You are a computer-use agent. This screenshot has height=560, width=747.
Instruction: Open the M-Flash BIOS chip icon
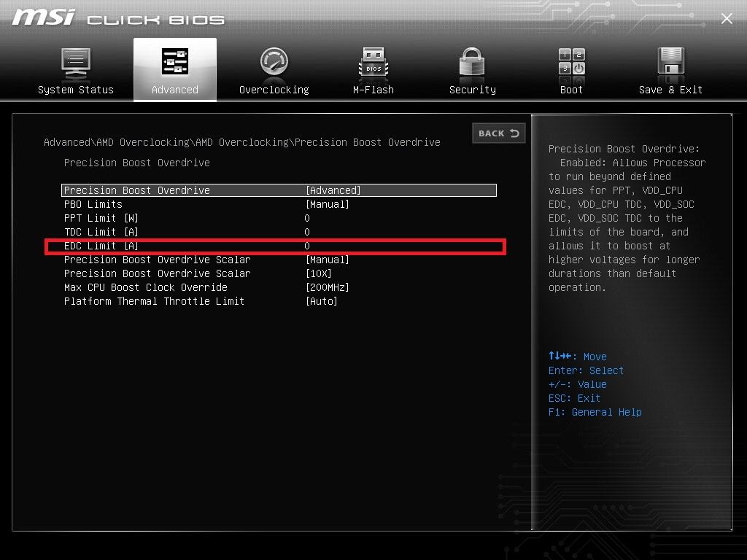pos(373,63)
